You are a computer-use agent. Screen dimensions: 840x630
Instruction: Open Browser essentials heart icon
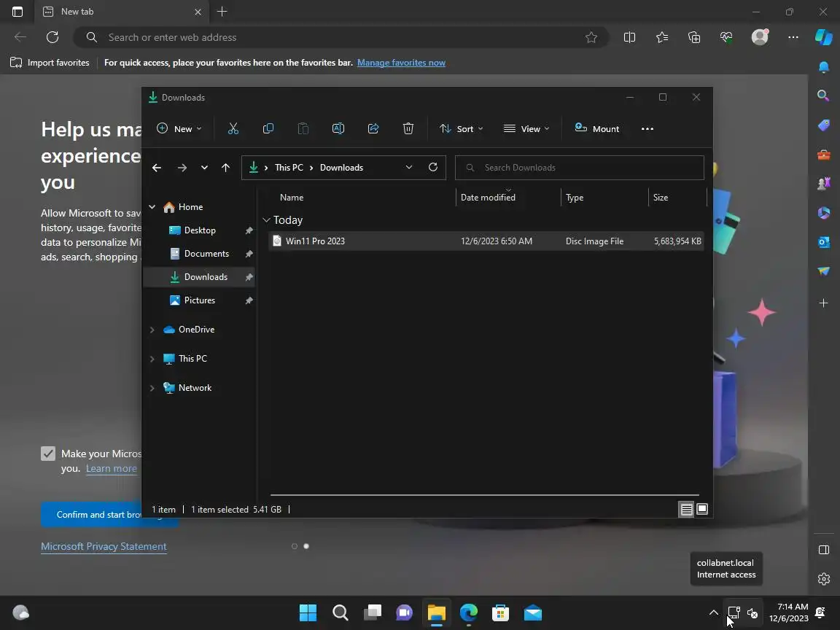[x=726, y=37]
